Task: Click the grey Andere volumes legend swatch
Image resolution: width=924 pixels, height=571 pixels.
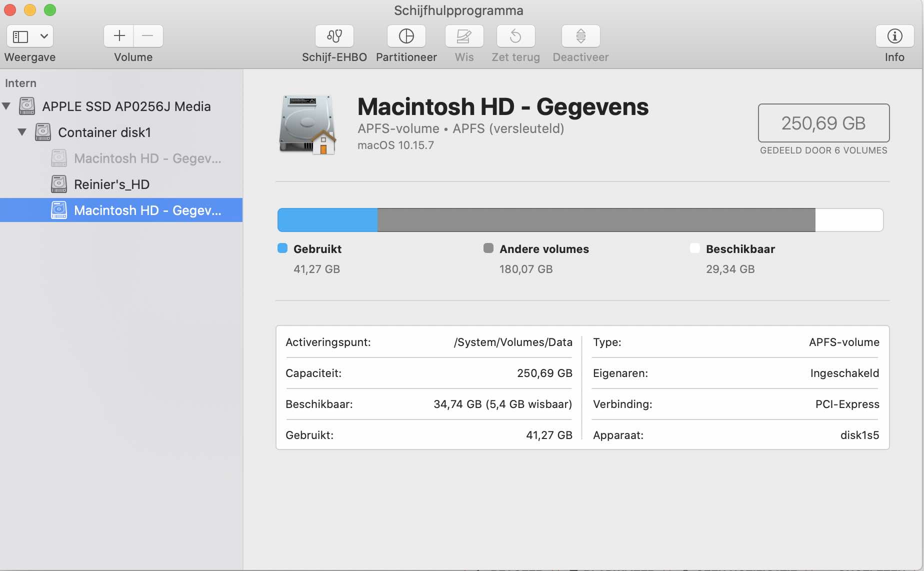Action: (488, 248)
